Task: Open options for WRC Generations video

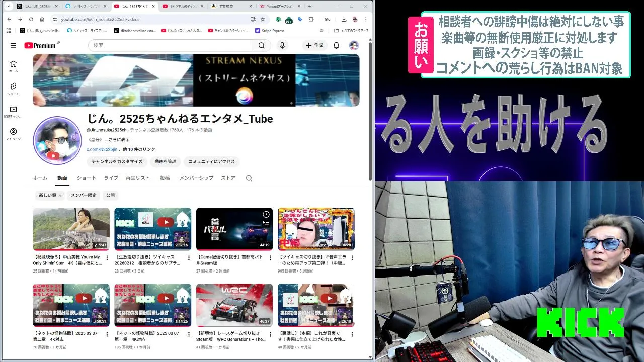Action: [270, 334]
